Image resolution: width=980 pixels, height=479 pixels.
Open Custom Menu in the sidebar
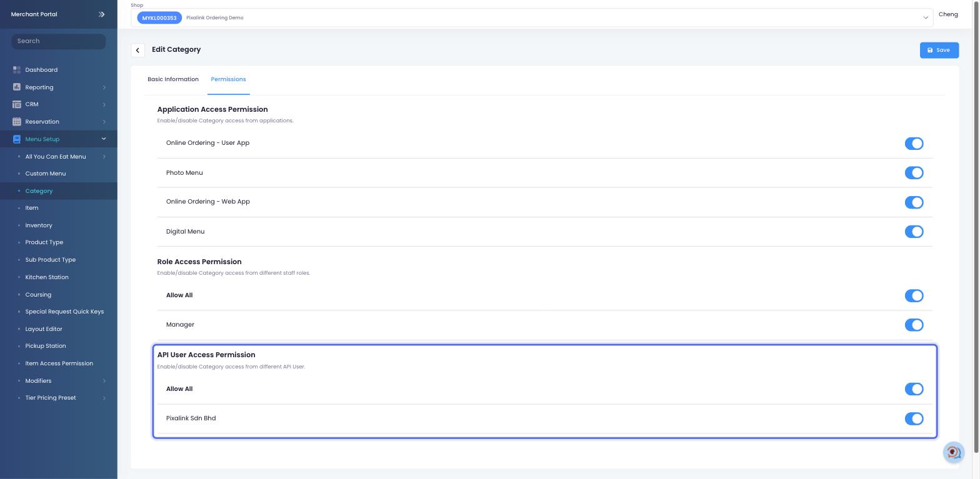(45, 174)
